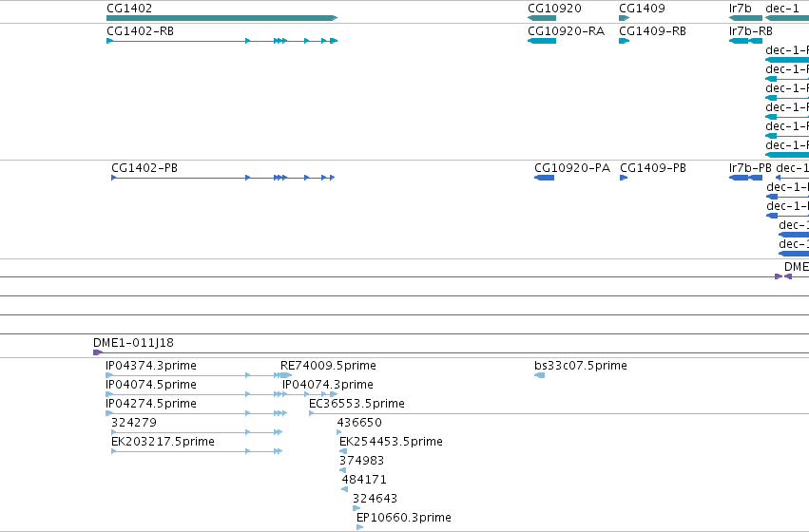
Task: Click IP04074.5prime EST label
Action: coord(150,385)
